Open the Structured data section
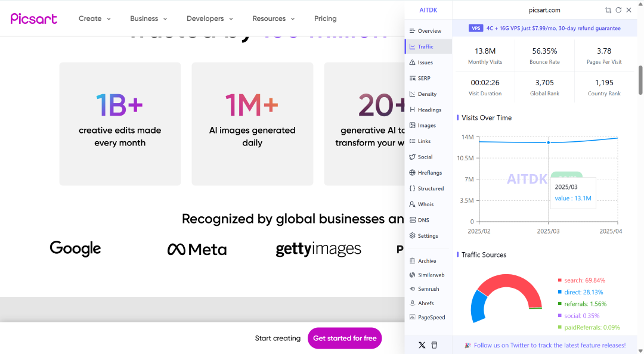 (x=428, y=188)
